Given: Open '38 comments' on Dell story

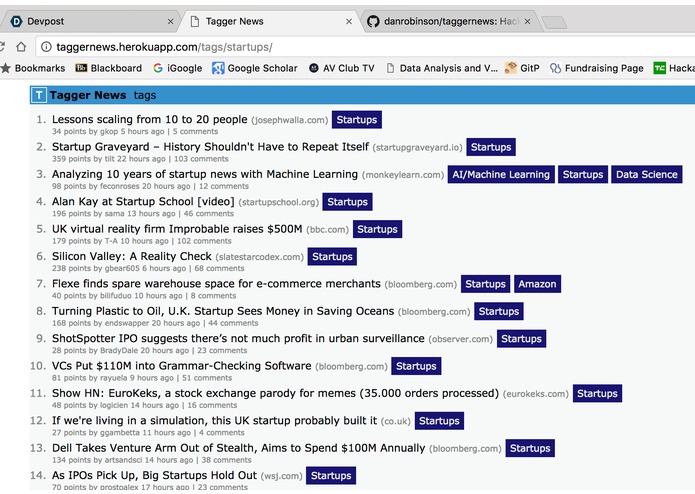Looking at the screenshot, I should click(x=226, y=460).
